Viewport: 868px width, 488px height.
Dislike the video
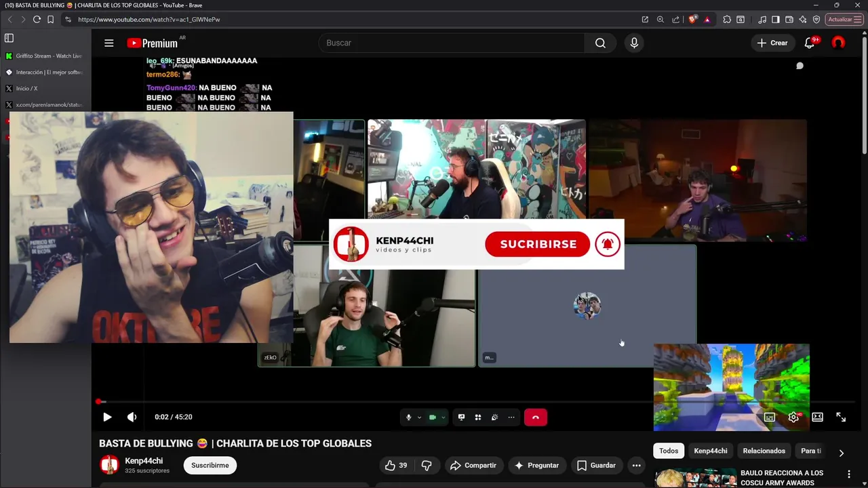[427, 465]
